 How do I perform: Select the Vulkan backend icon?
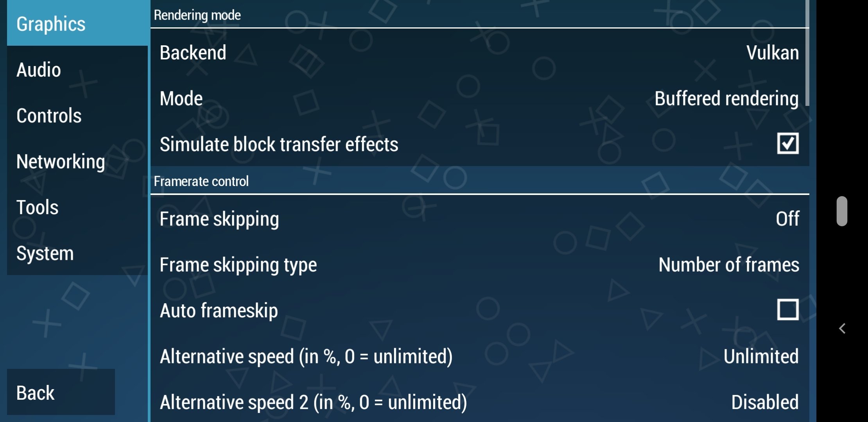(773, 52)
